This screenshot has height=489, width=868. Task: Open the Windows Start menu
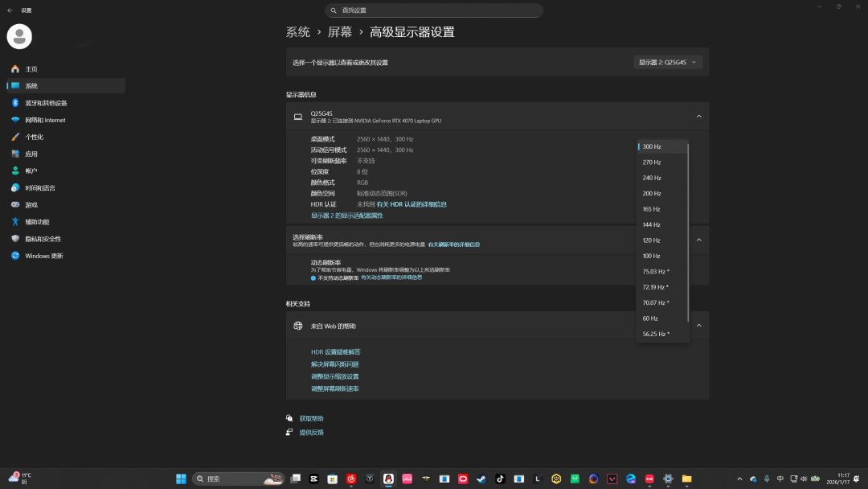181,479
